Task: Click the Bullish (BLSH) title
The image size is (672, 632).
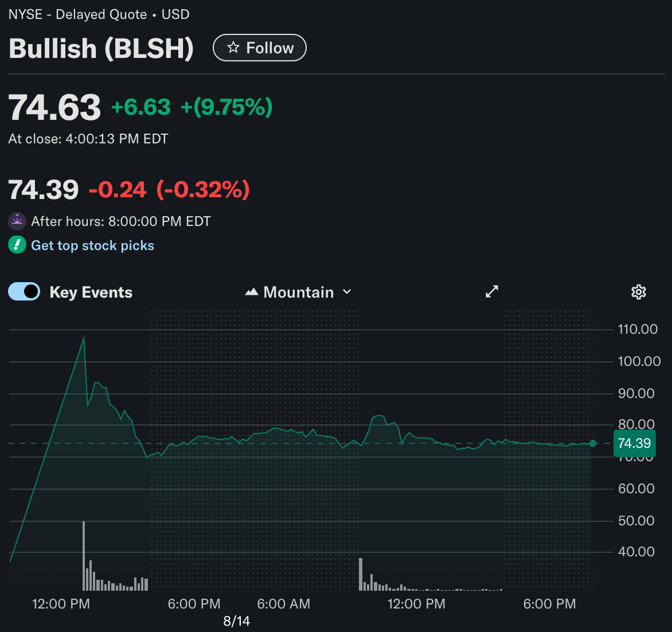Action: pyautogui.click(x=101, y=48)
